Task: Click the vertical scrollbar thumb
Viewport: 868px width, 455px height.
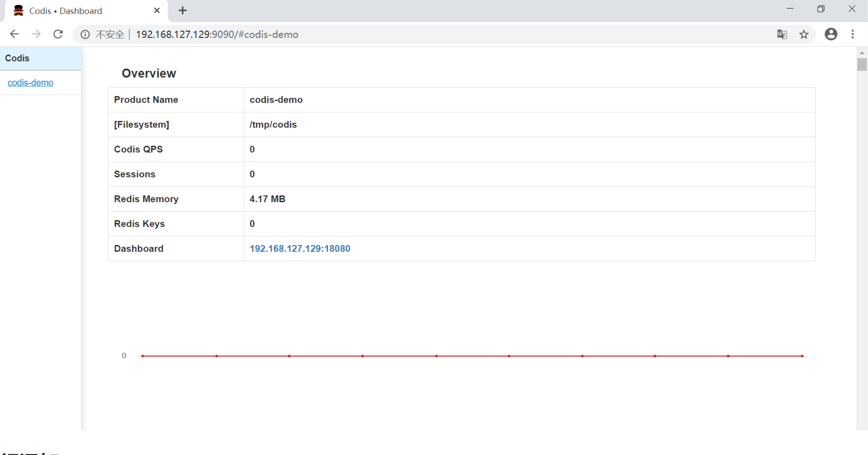Action: 862,64
